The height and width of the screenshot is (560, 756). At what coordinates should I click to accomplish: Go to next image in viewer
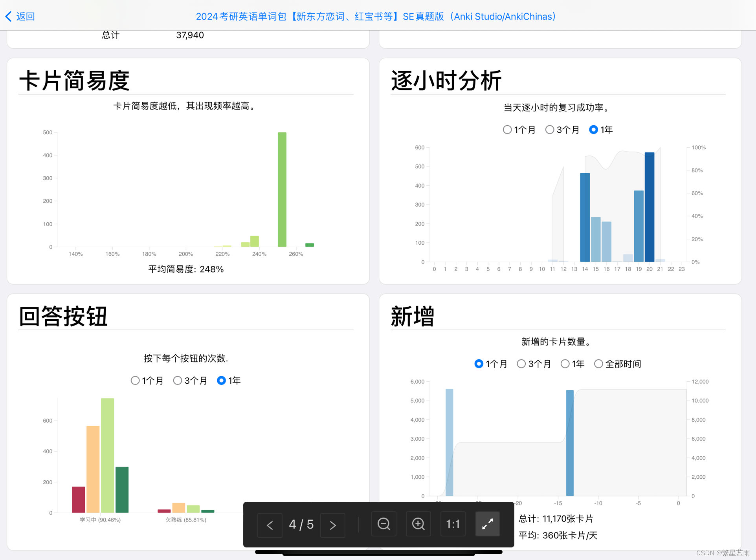pos(332,525)
